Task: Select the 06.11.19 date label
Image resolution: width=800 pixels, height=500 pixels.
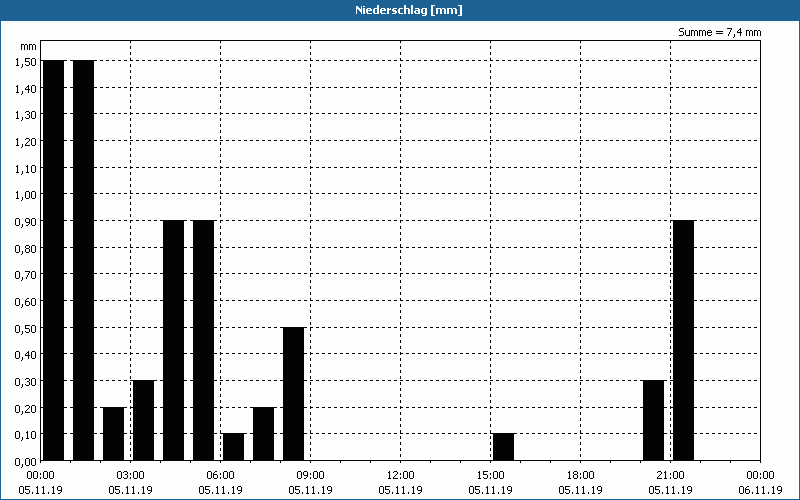Action: (x=761, y=490)
